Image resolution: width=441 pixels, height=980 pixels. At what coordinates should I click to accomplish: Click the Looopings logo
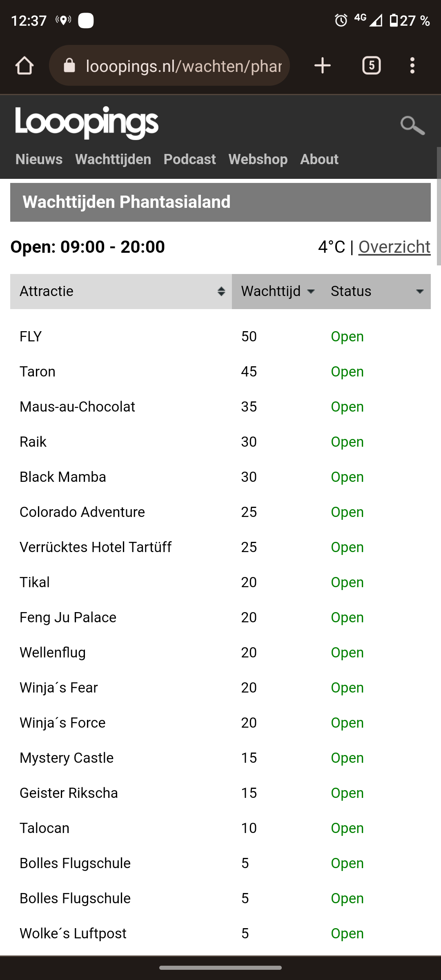point(87,122)
